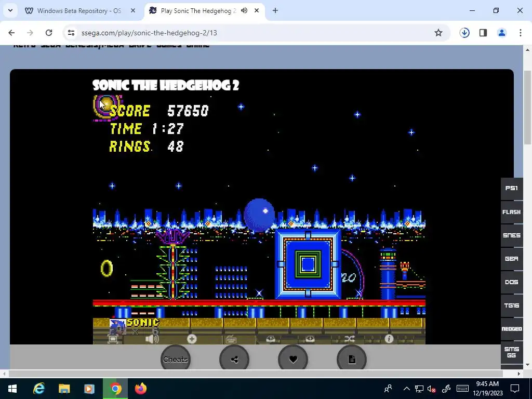
Task: Click the emulator plus (add) icon
Action: (192, 339)
